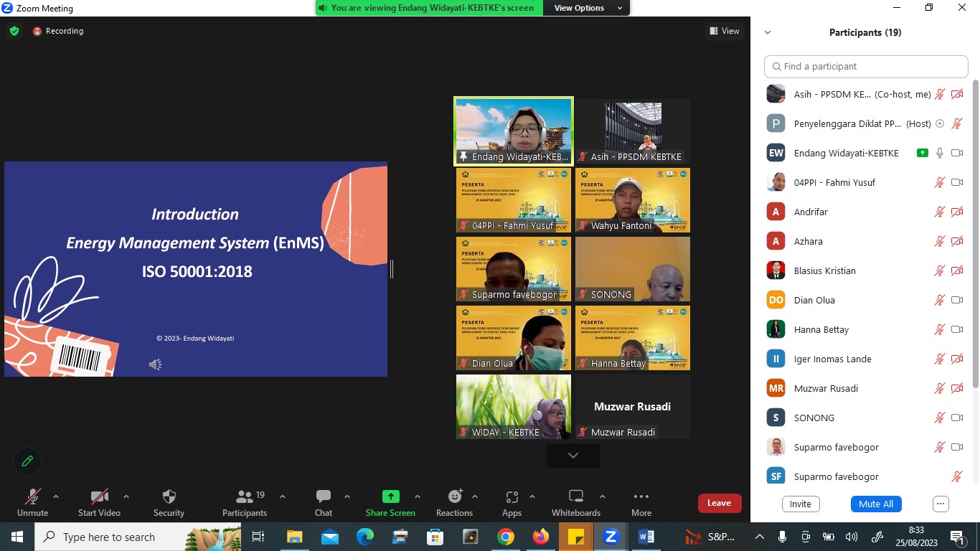Expand the View Options dropdown
This screenshot has height=551, width=980.
click(588, 8)
